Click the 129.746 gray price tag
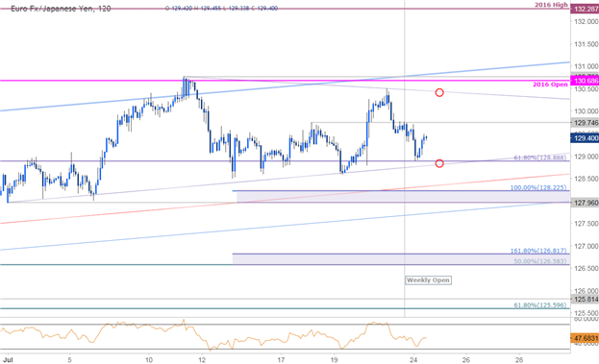The height and width of the screenshot is (364, 599). pos(585,123)
